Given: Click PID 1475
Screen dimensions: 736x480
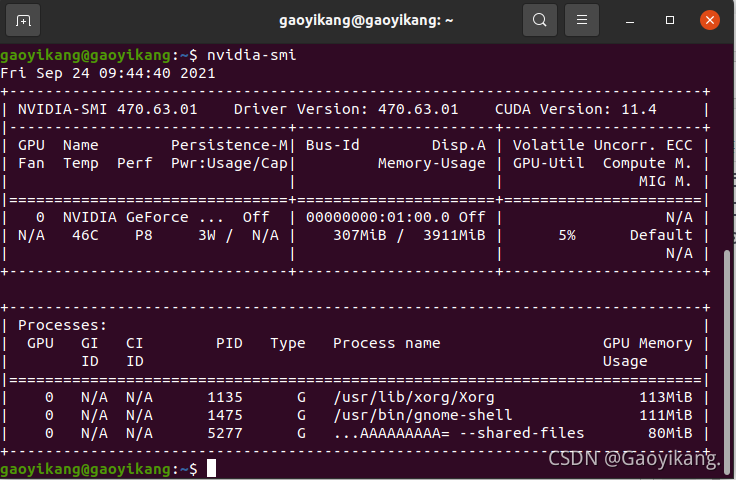Looking at the screenshot, I should [x=225, y=415].
